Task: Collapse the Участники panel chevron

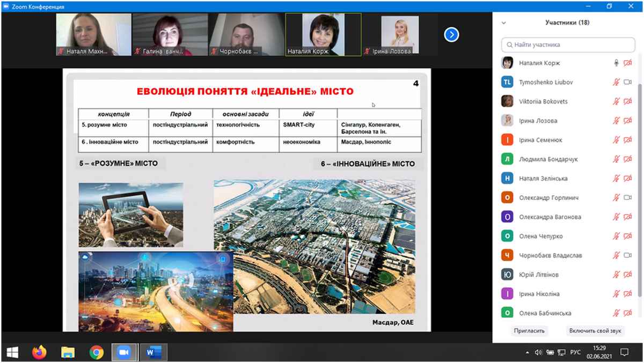Action: tap(503, 23)
